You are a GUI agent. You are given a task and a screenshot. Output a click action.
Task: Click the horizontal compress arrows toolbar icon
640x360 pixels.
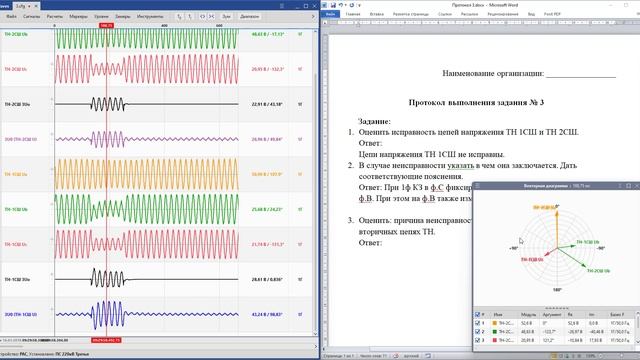coord(211,17)
